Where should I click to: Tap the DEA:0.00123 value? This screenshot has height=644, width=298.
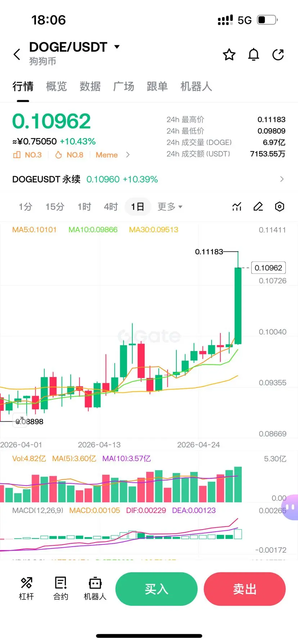pyautogui.click(x=194, y=510)
